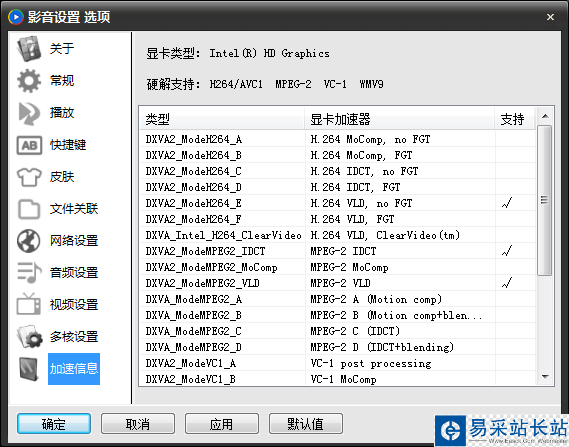Screen dimensions: 569x447
Task: Select row DXVA2_ModeMPEG2_MoComp
Action: click(x=337, y=267)
